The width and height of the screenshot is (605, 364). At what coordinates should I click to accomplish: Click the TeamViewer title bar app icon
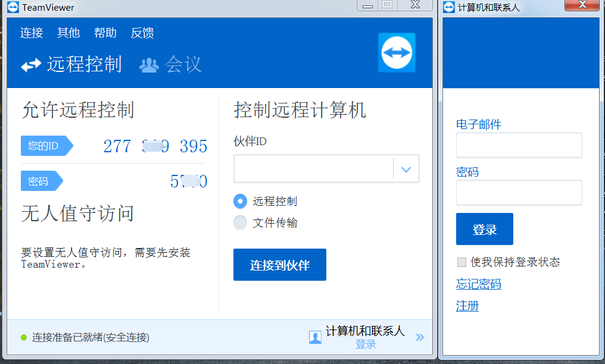point(13,7)
